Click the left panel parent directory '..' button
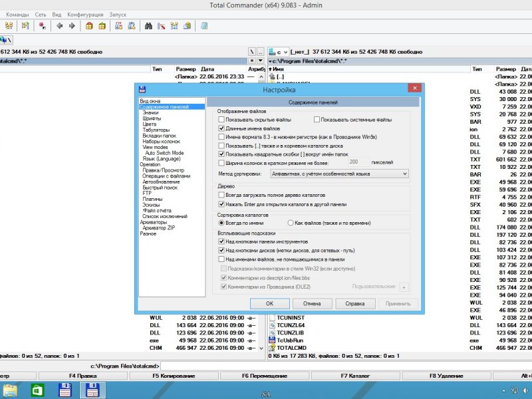Image resolution: width=532 pixels, height=399 pixels. coord(260,52)
